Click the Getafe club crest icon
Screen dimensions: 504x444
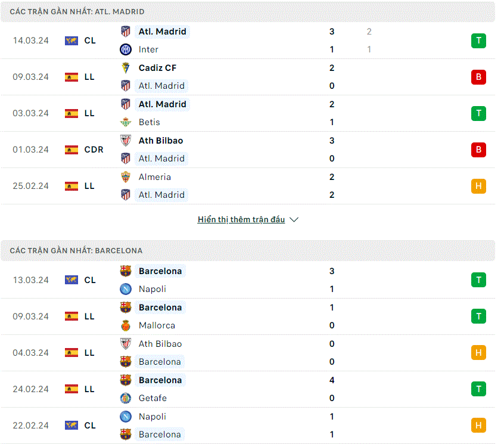tap(125, 398)
